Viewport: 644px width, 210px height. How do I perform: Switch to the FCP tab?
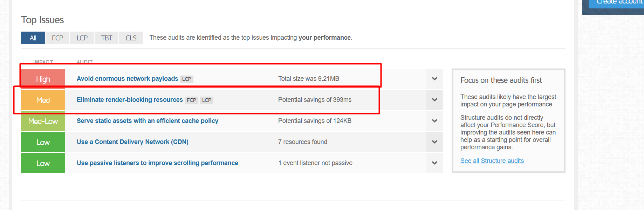click(57, 38)
